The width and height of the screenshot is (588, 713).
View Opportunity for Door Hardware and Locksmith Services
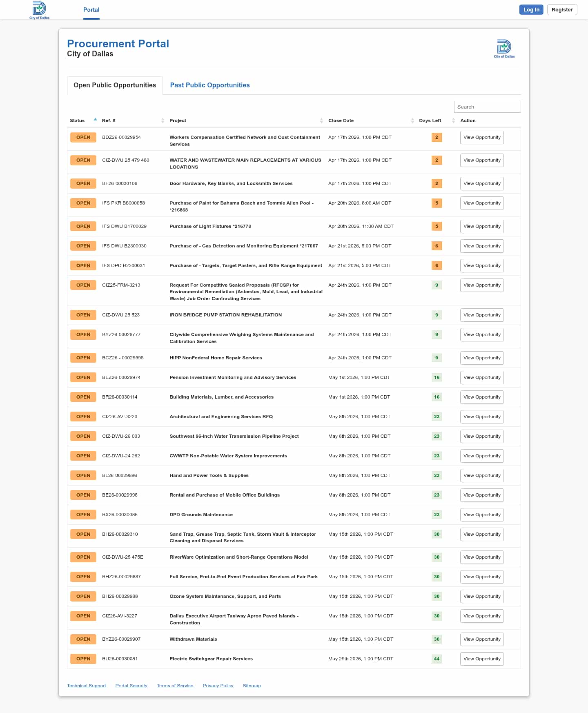pos(482,183)
